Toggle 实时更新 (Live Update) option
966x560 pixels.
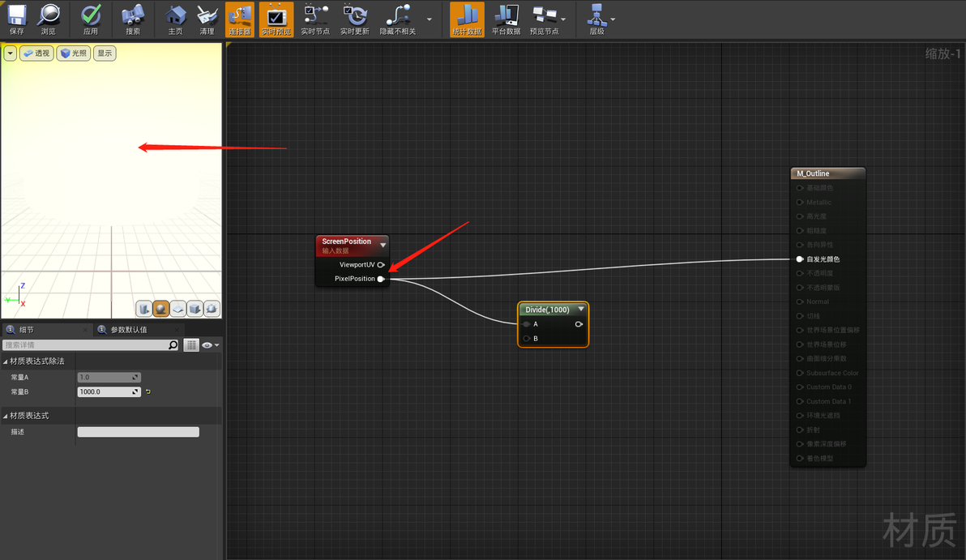coord(355,19)
